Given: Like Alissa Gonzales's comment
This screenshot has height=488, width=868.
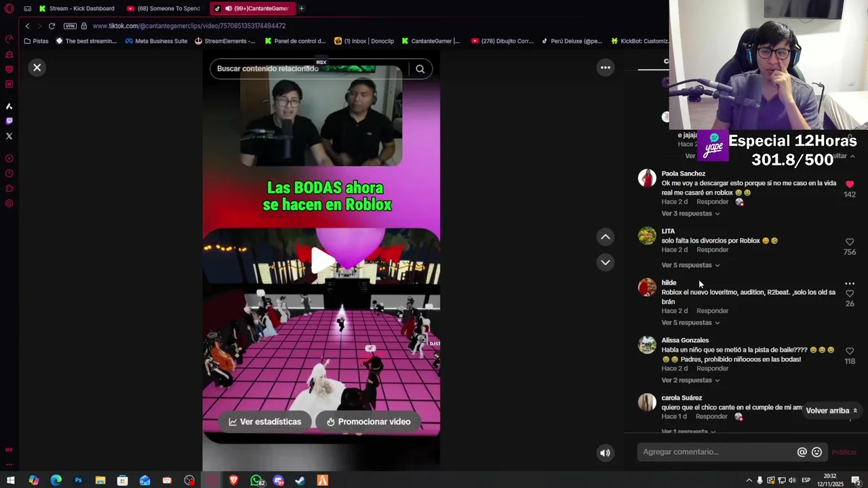Looking at the screenshot, I should tap(850, 351).
